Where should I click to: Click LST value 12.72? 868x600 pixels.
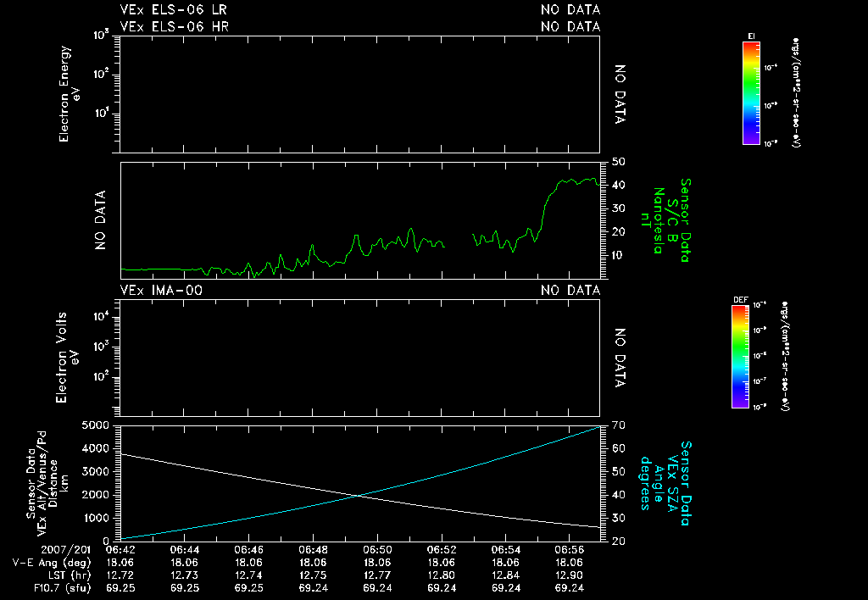pyautogui.click(x=120, y=575)
